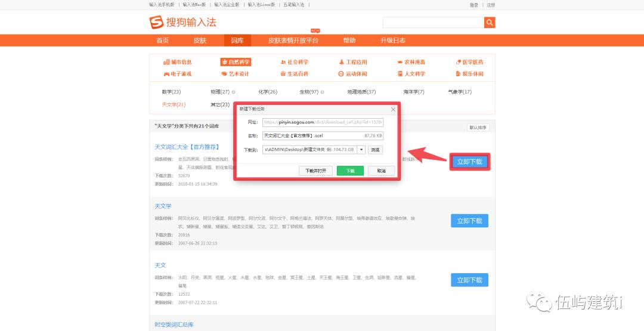The image size is (644, 331).
Task: Open 输入法Mac版 top link
Action: [x=194, y=5]
